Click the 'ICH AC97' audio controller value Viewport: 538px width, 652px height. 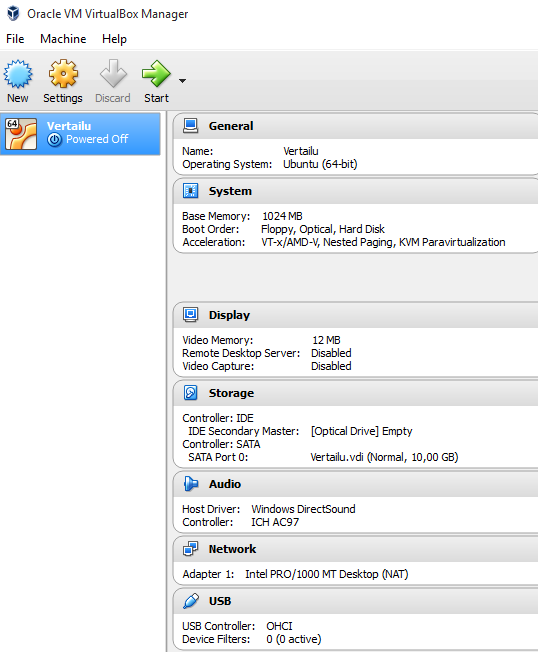point(275,522)
